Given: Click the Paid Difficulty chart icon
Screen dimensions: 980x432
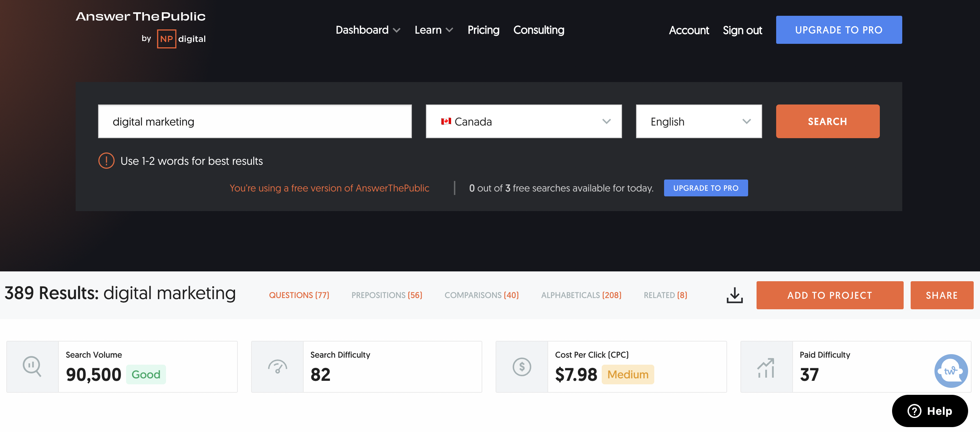Looking at the screenshot, I should point(766,367).
